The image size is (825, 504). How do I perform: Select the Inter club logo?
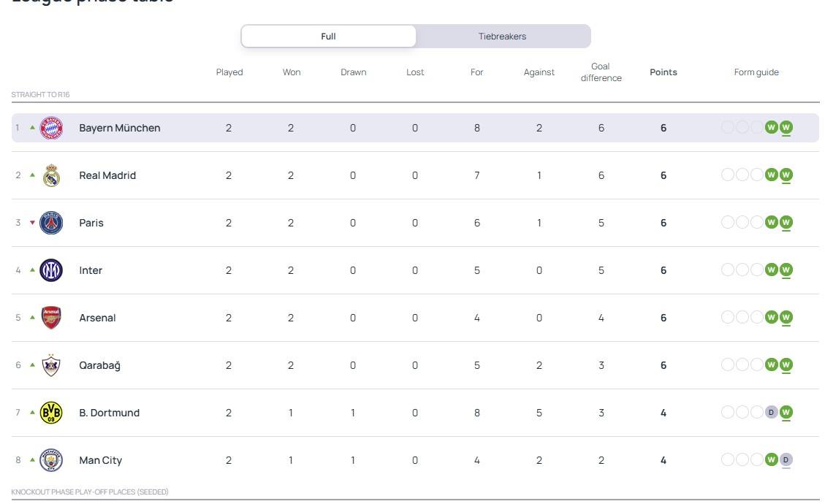(51, 270)
